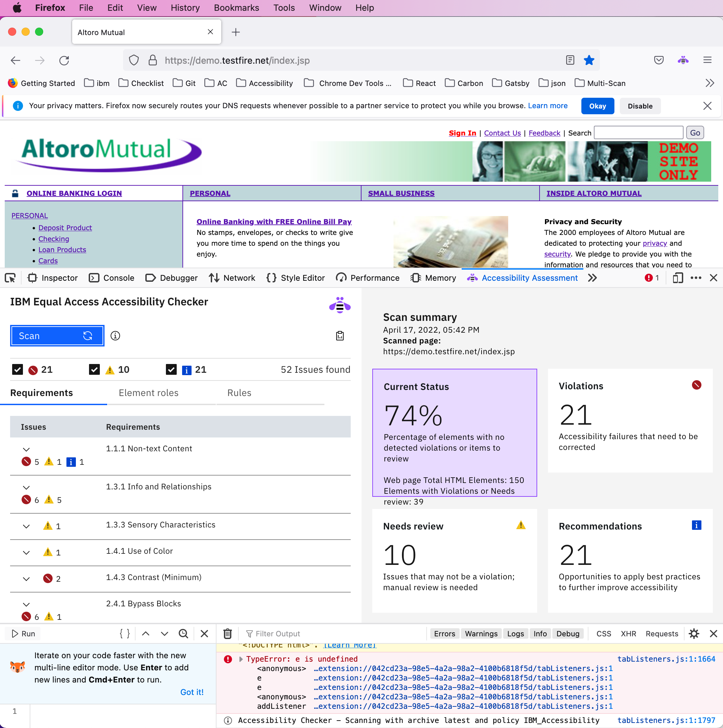
Task: Open console settings gear icon
Action: [x=694, y=634]
